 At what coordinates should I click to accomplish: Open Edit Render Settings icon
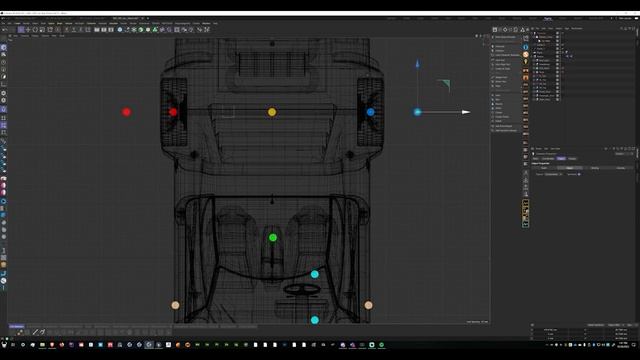[x=111, y=30]
